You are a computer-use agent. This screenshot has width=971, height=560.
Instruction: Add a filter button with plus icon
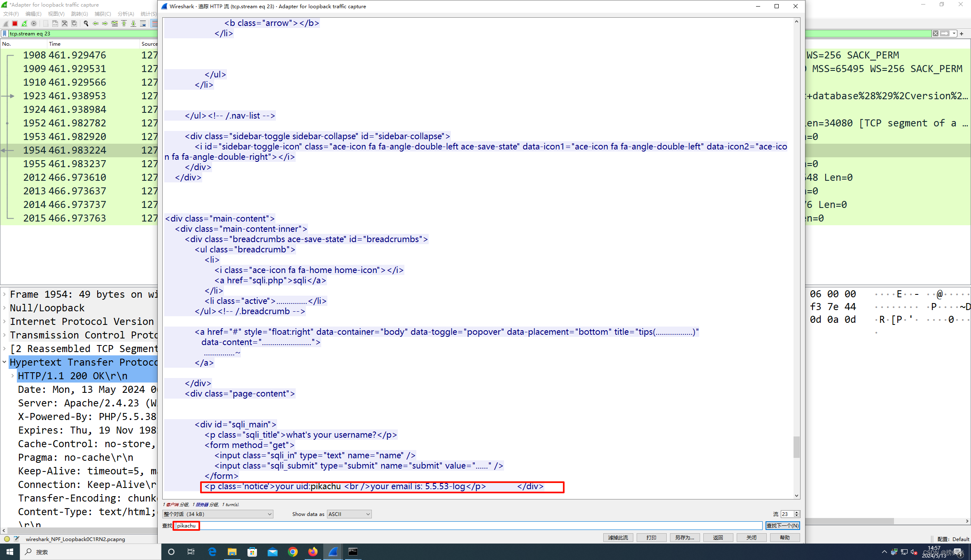[x=962, y=34]
